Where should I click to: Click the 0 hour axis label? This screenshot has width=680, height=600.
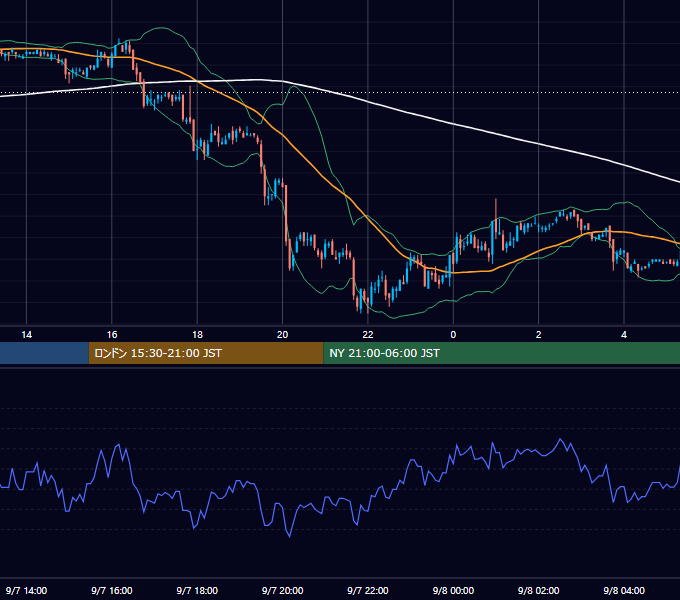tap(453, 335)
